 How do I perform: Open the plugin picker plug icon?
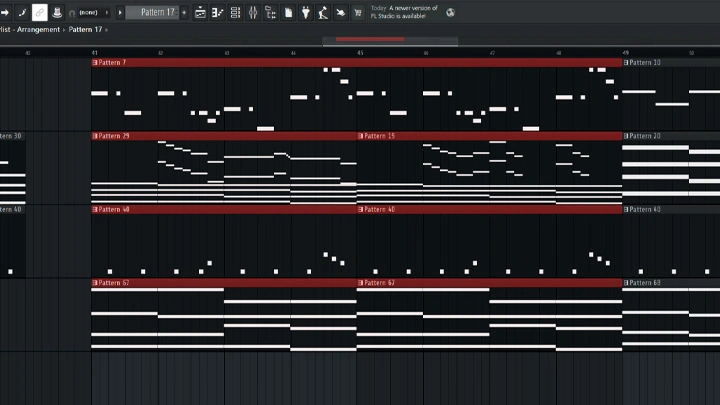306,13
